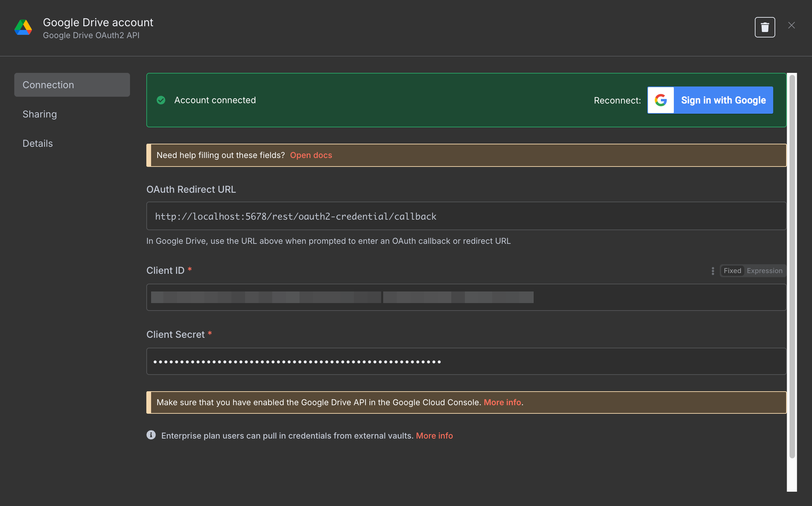The width and height of the screenshot is (812, 506).
Task: Switch Client ID to Fixed mode
Action: click(x=732, y=271)
